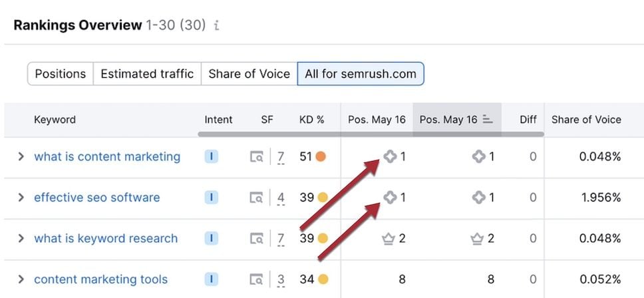Expand the 'what is content marketing' row

21,157
